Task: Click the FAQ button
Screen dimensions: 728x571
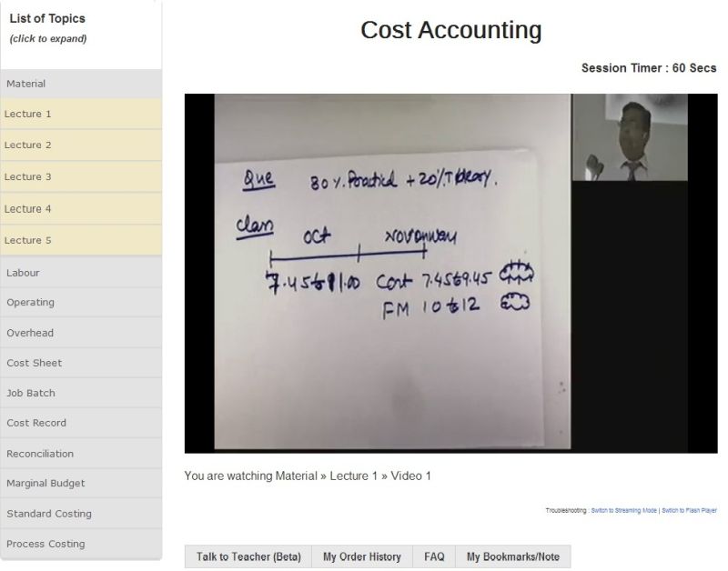Action: point(434,556)
